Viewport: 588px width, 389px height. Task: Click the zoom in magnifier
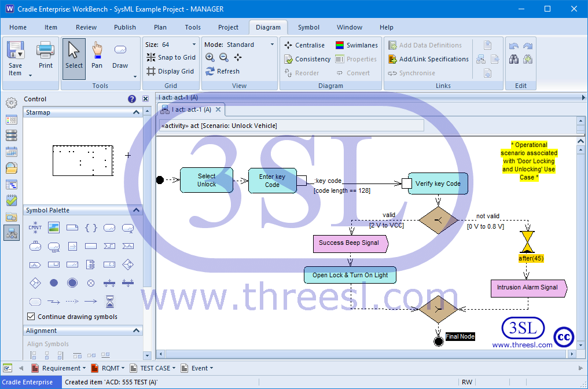click(210, 57)
